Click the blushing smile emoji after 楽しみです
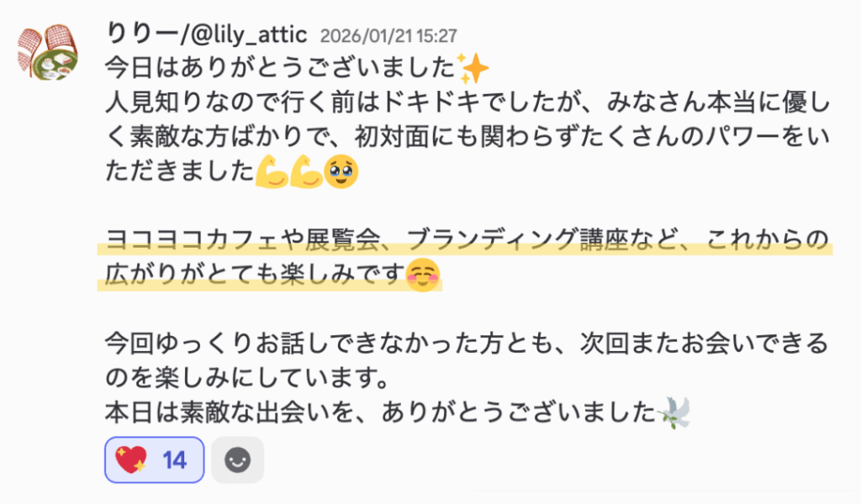The image size is (861, 504). click(423, 274)
